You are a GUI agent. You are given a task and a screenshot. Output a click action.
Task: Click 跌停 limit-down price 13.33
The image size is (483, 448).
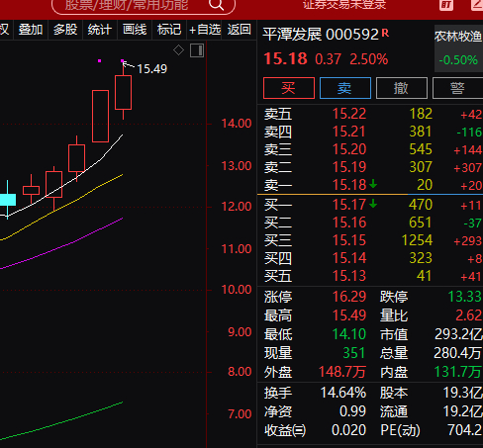tap(465, 297)
